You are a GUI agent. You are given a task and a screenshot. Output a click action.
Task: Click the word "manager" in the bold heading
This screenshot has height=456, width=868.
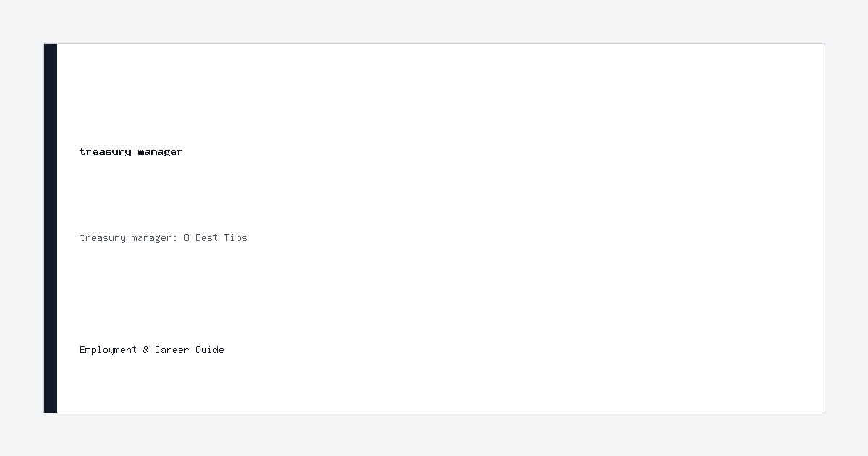[161, 152]
